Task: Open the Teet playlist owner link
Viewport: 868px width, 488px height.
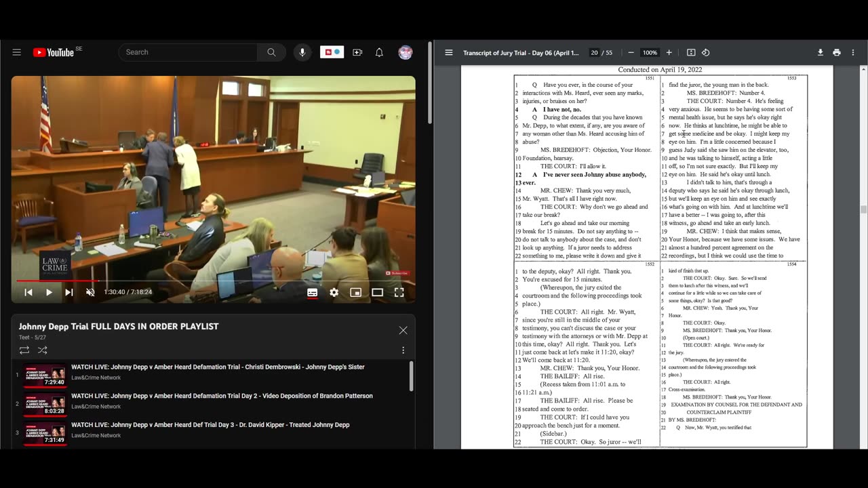Action: [x=24, y=338]
